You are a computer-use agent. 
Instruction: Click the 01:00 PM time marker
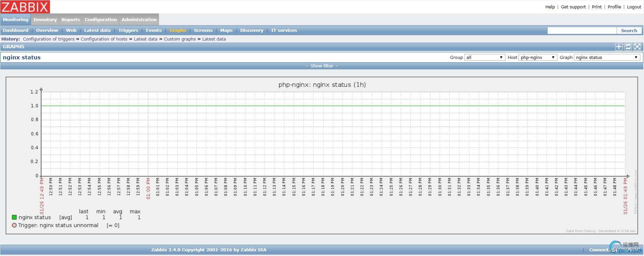pyautogui.click(x=148, y=188)
